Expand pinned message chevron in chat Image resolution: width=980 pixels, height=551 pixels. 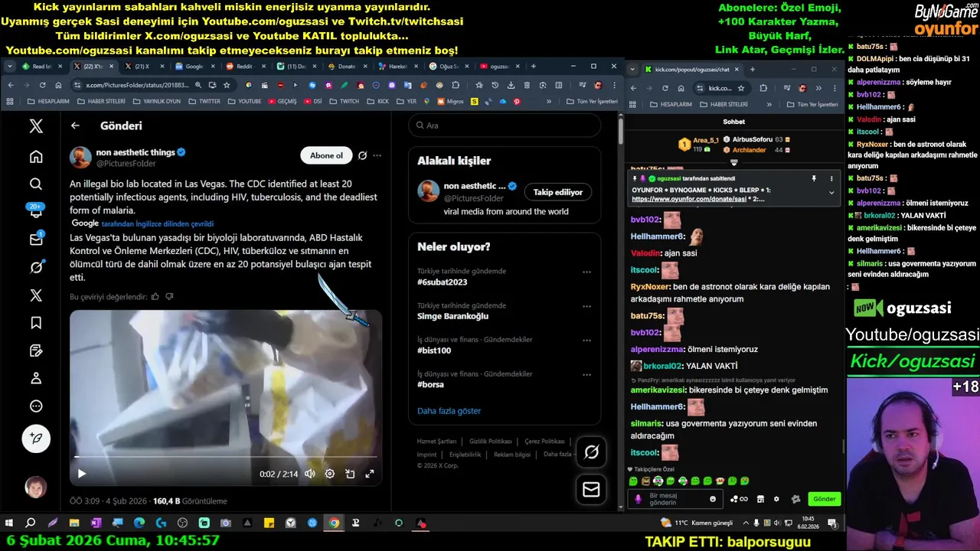point(831,193)
